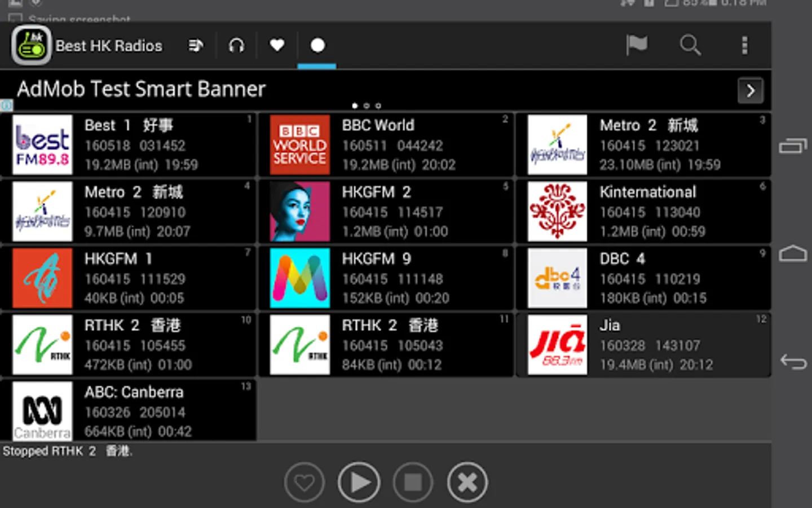The height and width of the screenshot is (508, 812).
Task: Open the three-dot overflow menu
Action: point(744,45)
